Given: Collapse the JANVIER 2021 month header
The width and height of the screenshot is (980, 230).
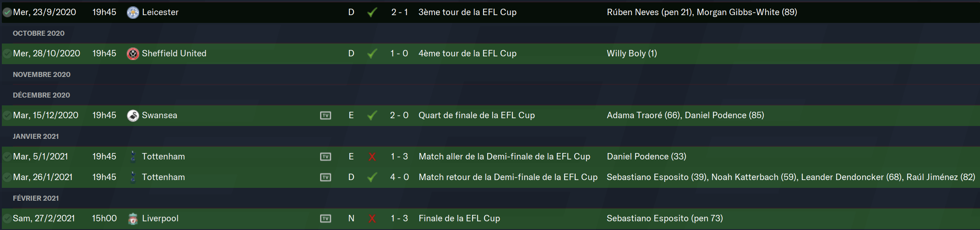Looking at the screenshot, I should [36, 137].
